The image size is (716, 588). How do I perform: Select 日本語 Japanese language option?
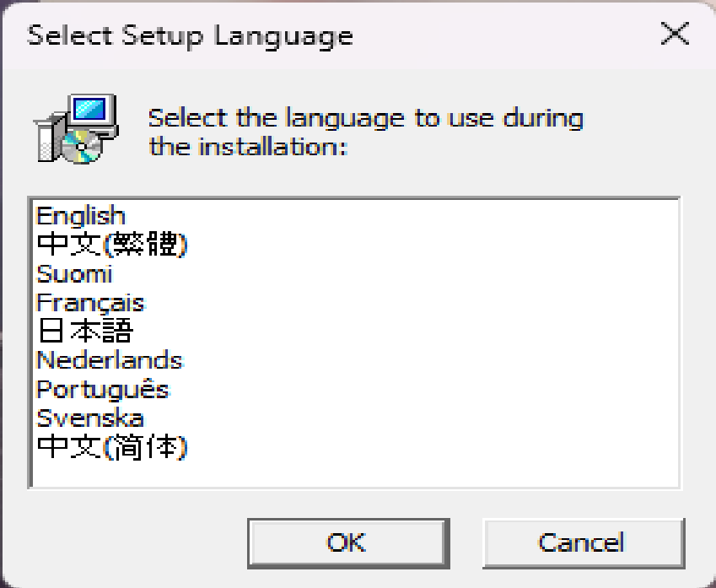(x=84, y=331)
